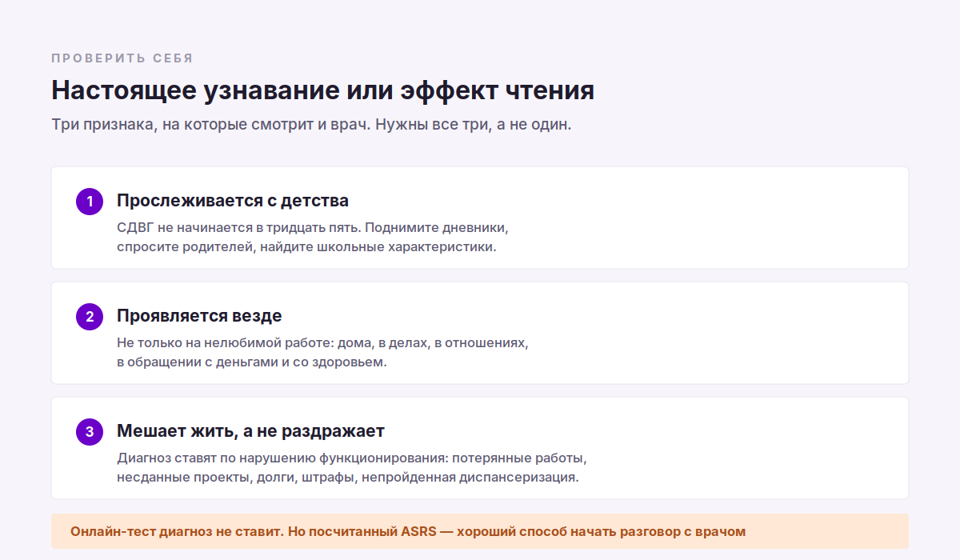The image size is (960, 560).
Task: Click the purple number 3 badge
Action: 90,432
